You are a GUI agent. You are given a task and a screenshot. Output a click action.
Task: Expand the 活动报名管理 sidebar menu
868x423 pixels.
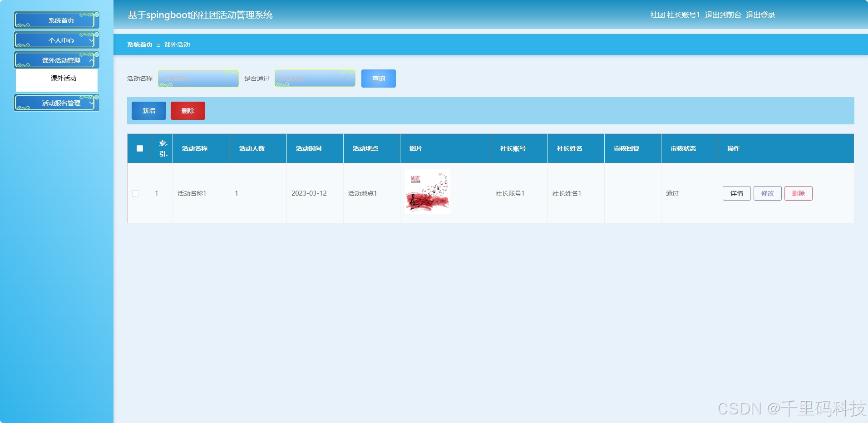pos(57,103)
